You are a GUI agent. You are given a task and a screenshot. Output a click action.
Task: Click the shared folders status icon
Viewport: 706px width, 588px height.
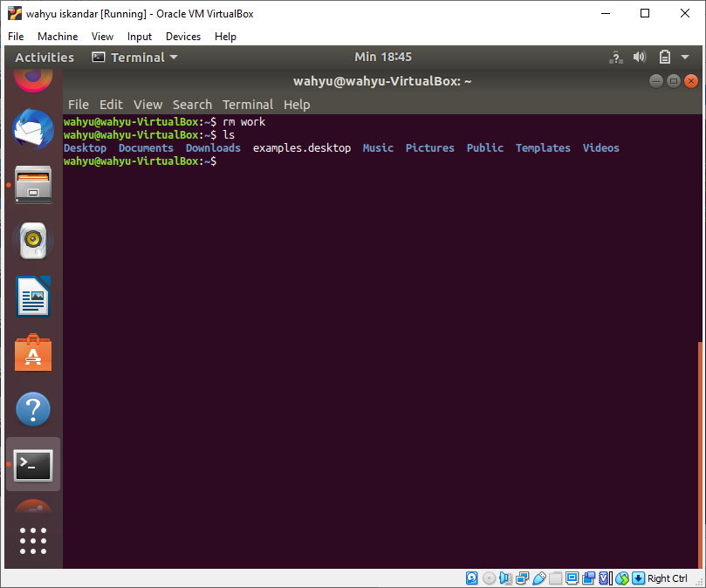[556, 578]
